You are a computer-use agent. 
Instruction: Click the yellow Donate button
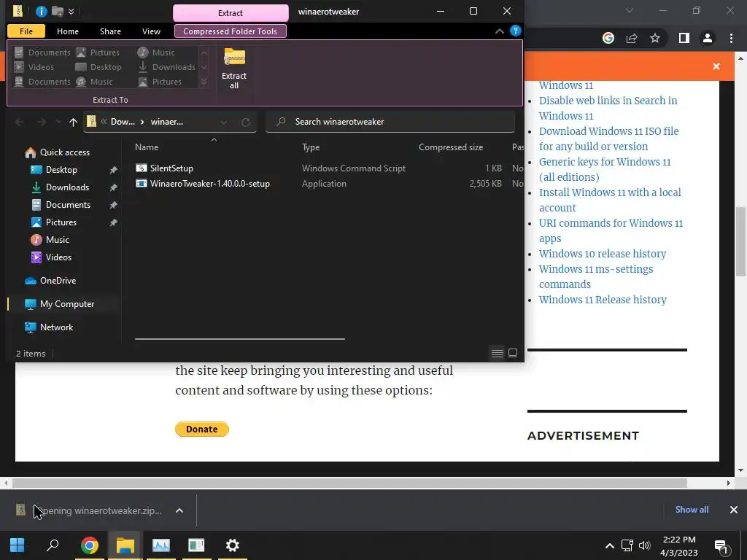pos(202,429)
